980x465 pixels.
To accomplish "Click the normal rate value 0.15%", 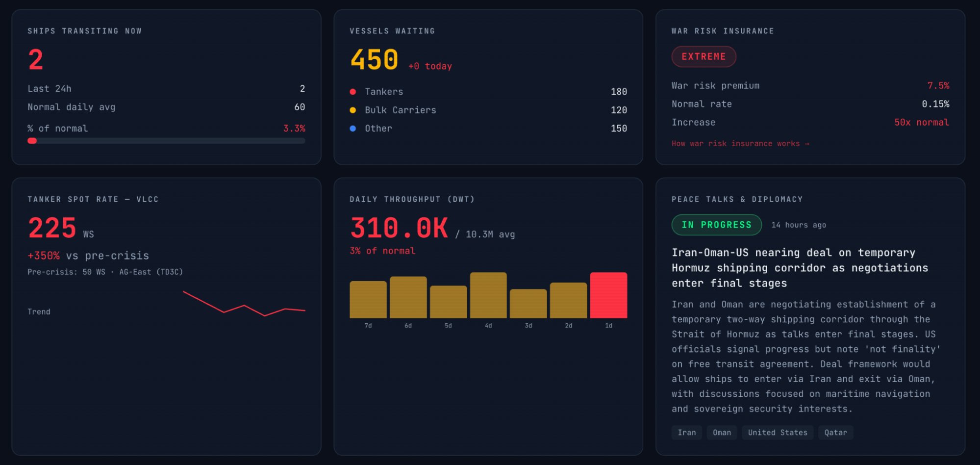I will pyautogui.click(x=935, y=104).
